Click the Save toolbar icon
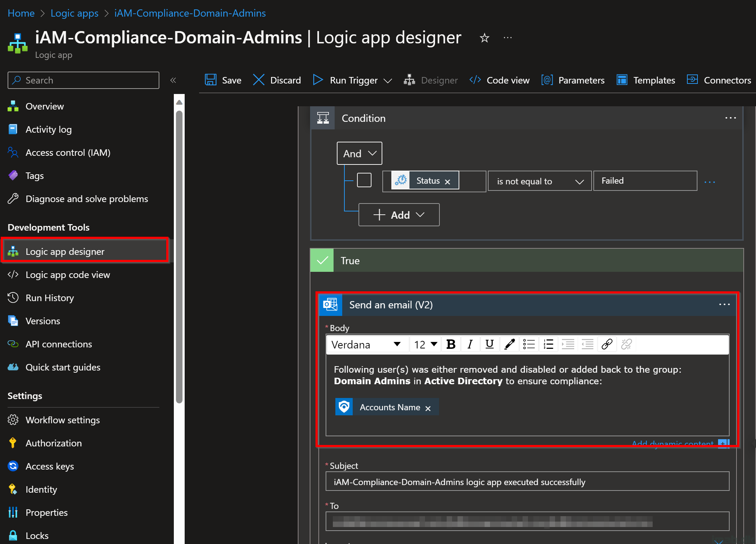This screenshot has height=544, width=756. click(210, 80)
